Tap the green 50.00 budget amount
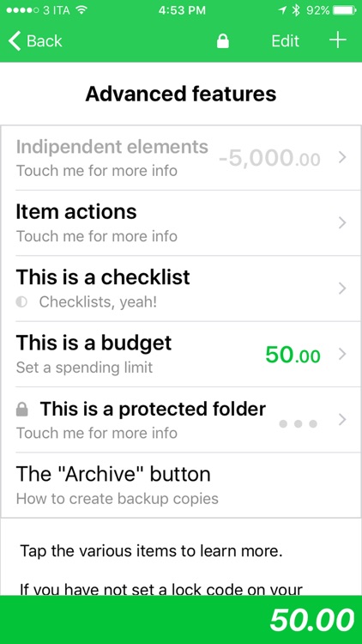Screen dimensions: 362x644 [293, 355]
